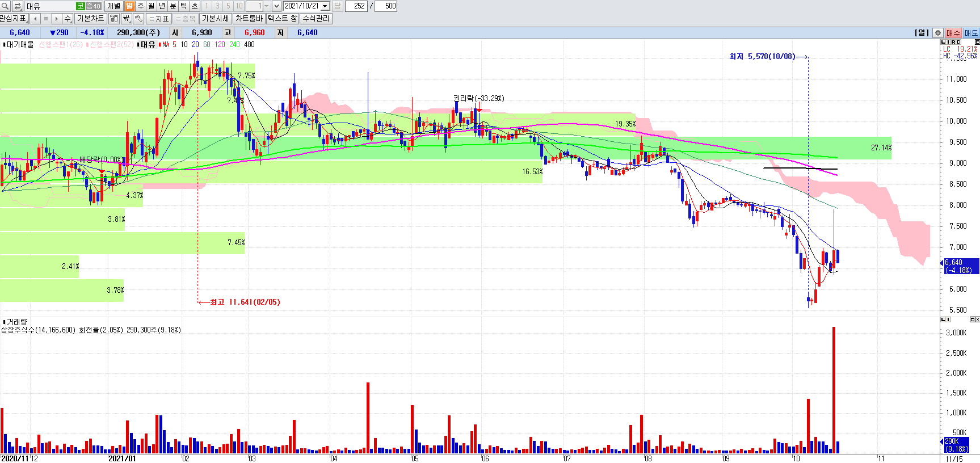Click the glass-pair icon beside 기본차트
The width and height of the screenshot is (980, 463).
[114, 18]
